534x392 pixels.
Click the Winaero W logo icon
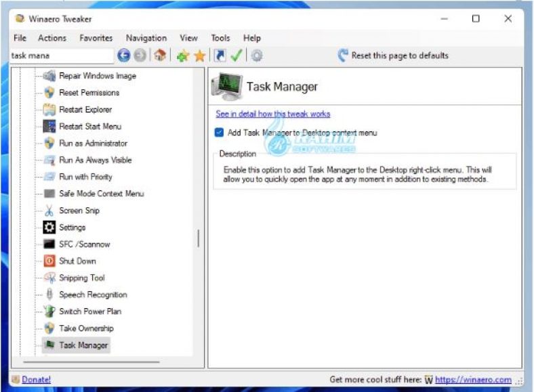429,380
